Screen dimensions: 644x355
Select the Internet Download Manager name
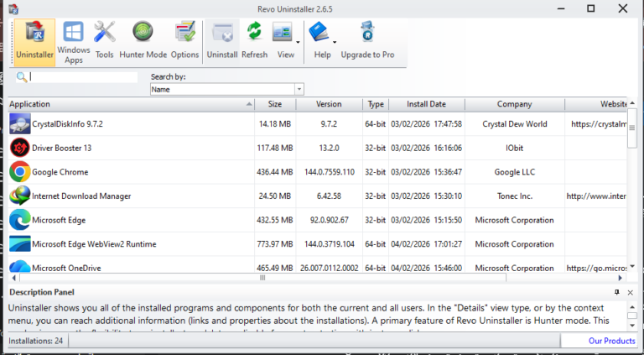point(81,196)
